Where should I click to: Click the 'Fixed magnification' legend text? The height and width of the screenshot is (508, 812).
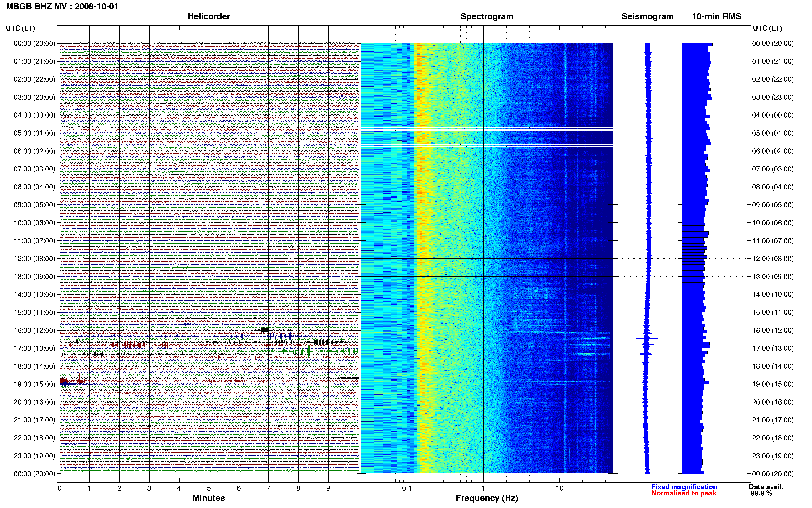click(684, 487)
